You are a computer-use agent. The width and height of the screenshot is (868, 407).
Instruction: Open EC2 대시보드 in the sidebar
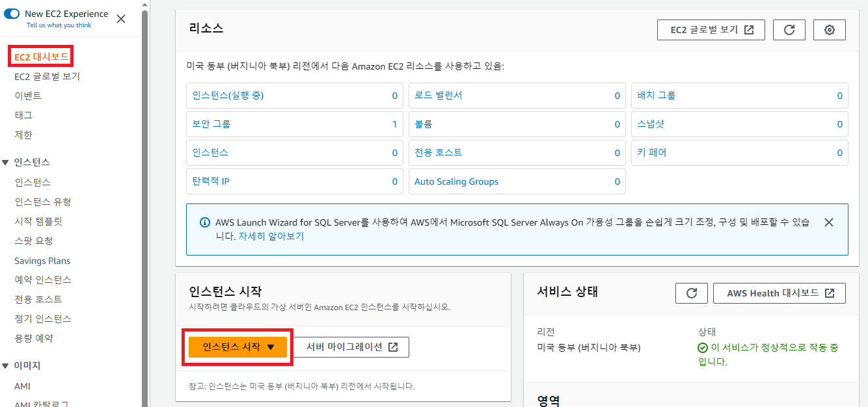click(42, 57)
